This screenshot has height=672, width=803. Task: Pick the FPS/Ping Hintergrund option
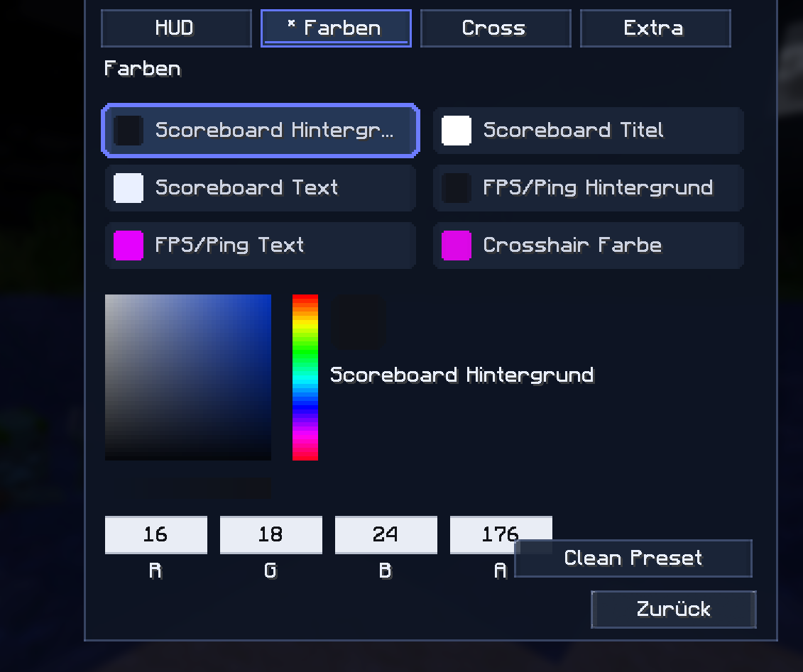589,188
